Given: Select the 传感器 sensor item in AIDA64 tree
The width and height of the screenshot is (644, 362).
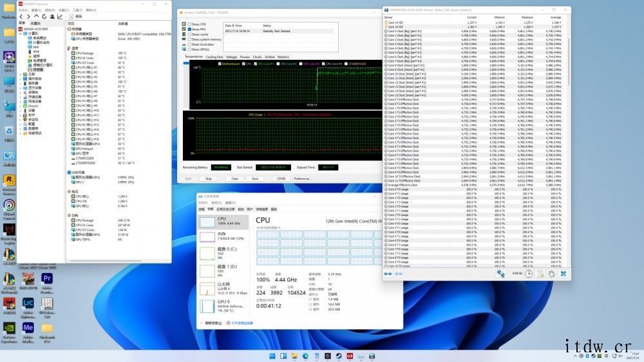Looking at the screenshot, I should pyautogui.click(x=35, y=70).
